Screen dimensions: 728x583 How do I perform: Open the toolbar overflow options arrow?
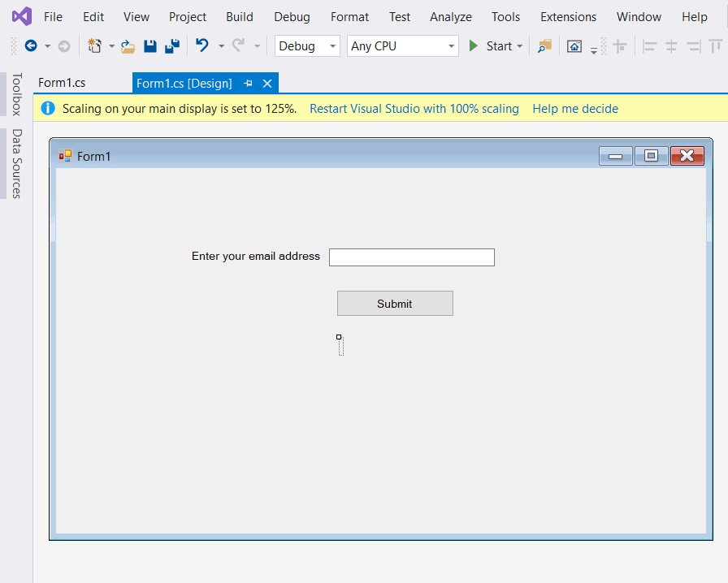[x=594, y=50]
